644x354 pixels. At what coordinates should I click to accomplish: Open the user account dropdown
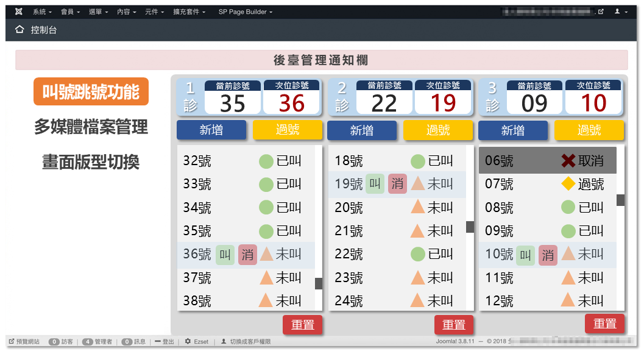click(x=621, y=12)
